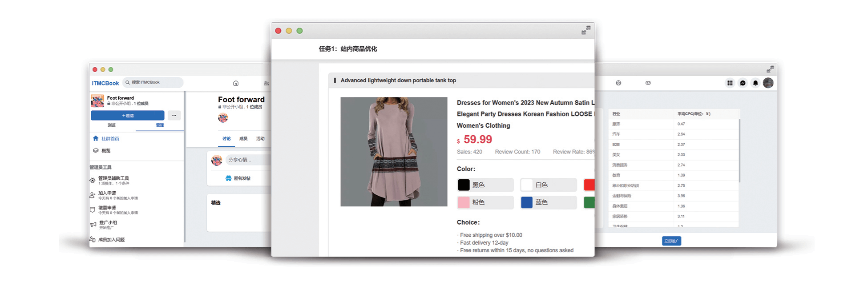868x282 pixels.
Task: Click the Foot forward group avatar in sidebar
Action: click(97, 101)
